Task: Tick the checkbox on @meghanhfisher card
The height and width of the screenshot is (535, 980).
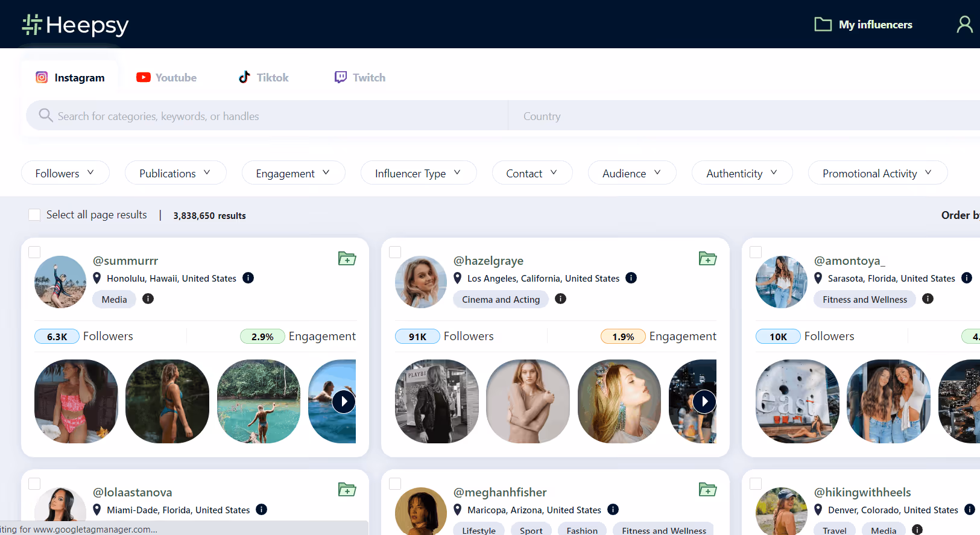Action: [x=395, y=484]
